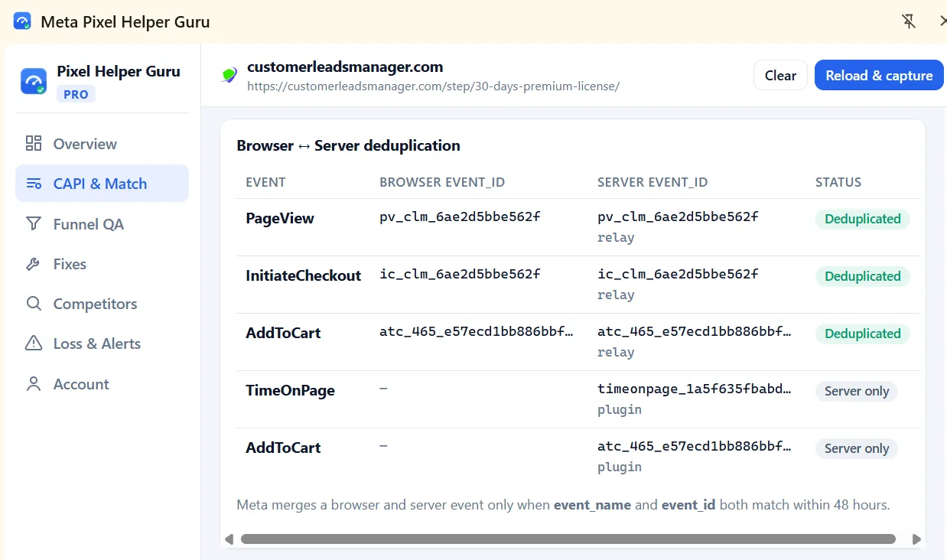Screen dimensions: 947x560
Task: Go to Funnel QA
Action: (x=102, y=224)
